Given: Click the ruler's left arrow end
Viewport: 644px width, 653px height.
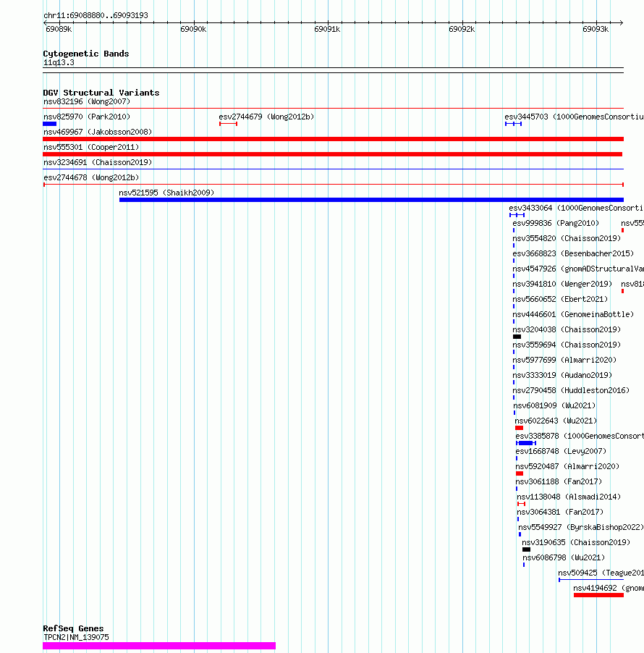Looking at the screenshot, I should (x=45, y=23).
